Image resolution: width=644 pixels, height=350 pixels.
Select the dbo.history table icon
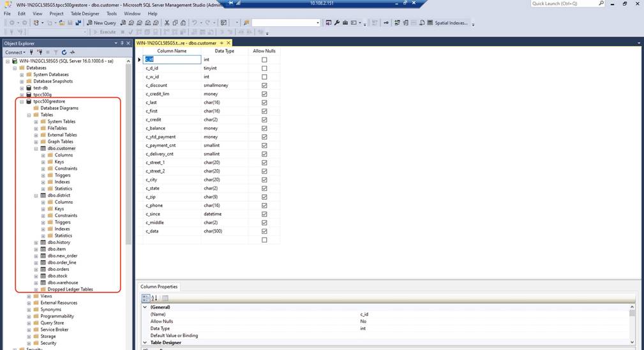point(43,242)
